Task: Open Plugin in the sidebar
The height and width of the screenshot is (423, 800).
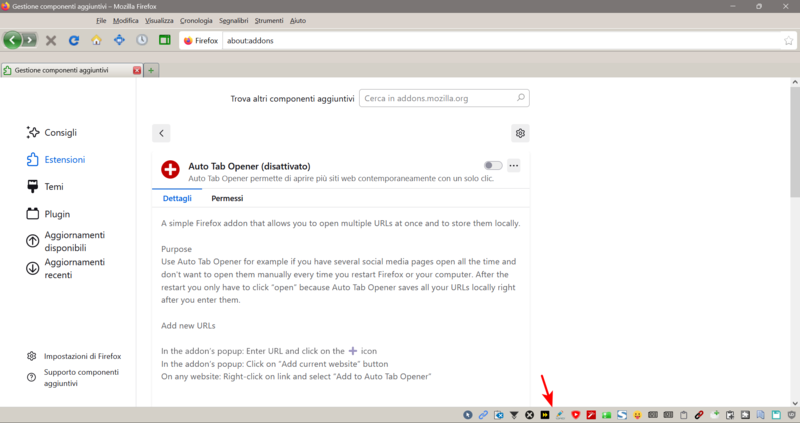Action: pyautogui.click(x=48, y=214)
